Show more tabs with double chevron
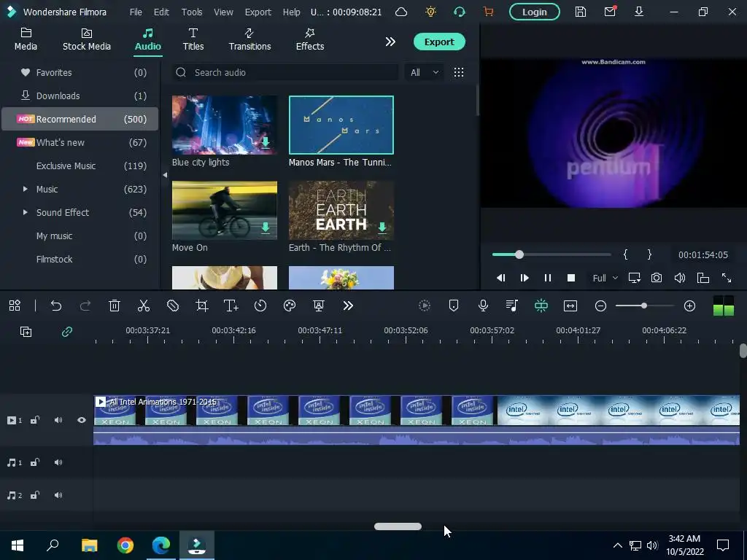This screenshot has height=560, width=747. (x=390, y=42)
